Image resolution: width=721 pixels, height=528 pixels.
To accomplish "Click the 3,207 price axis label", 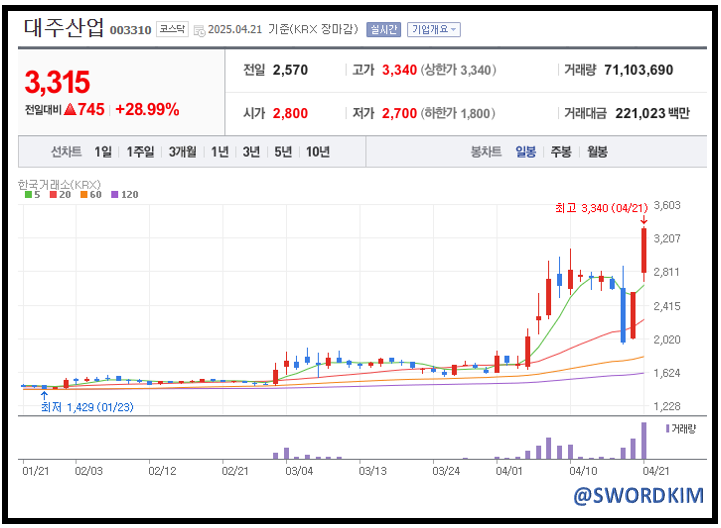I will click(x=667, y=239).
